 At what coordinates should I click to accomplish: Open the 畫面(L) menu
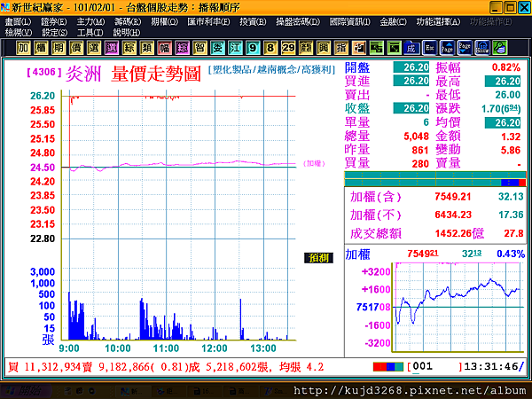click(x=18, y=22)
